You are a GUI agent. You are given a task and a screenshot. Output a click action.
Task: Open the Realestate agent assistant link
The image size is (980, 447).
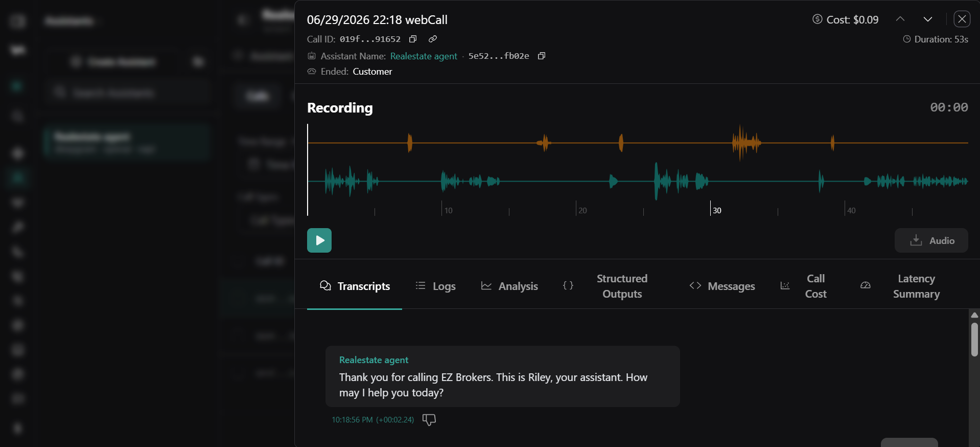(x=424, y=56)
